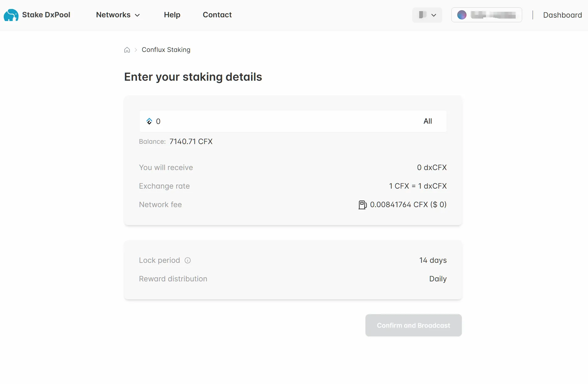Expand the network selector chevron
588x384 pixels.
pyautogui.click(x=434, y=15)
